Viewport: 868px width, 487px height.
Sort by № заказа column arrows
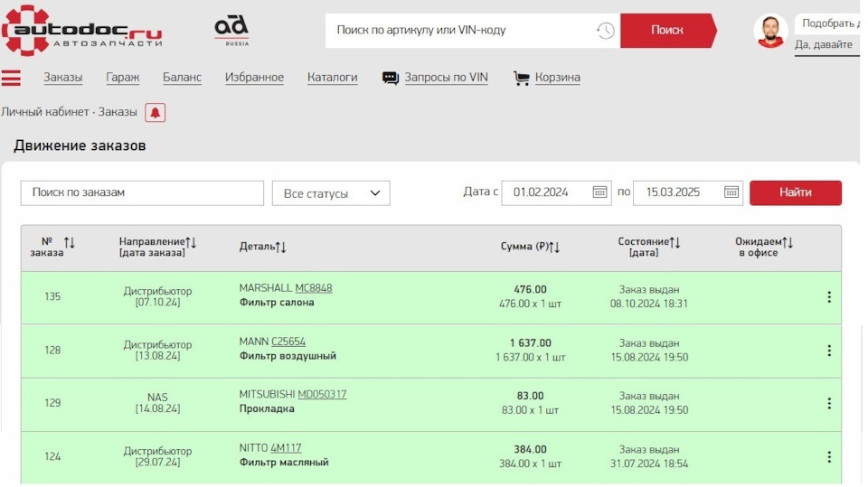point(70,242)
